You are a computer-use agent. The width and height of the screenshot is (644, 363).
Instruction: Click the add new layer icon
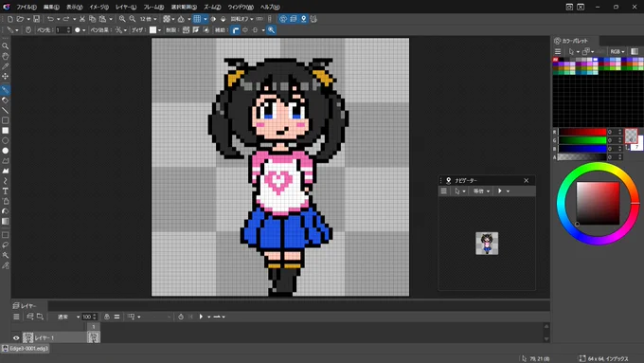[x=30, y=317]
